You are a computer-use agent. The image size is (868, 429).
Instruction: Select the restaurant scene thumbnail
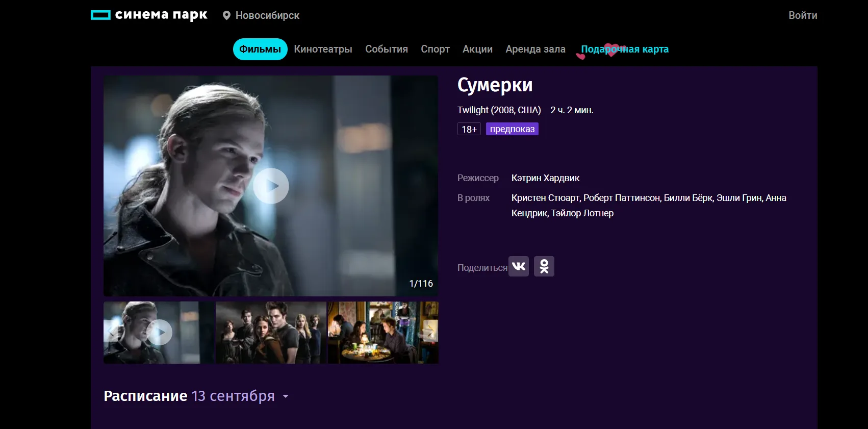383,333
